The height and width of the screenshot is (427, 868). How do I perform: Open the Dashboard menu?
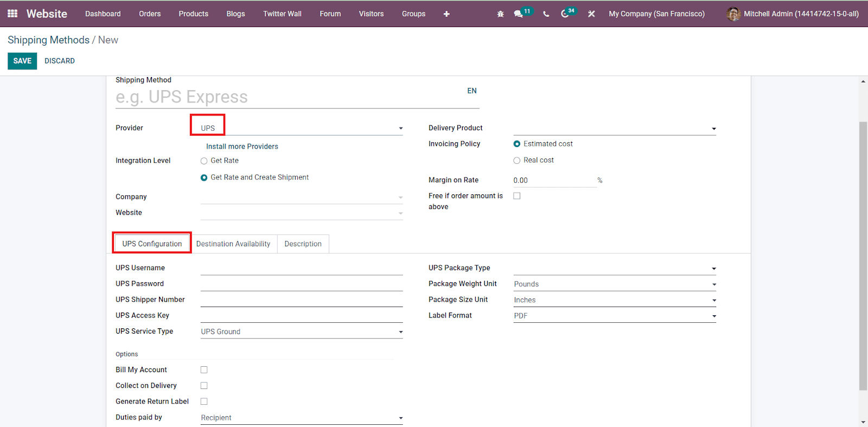[x=103, y=14]
